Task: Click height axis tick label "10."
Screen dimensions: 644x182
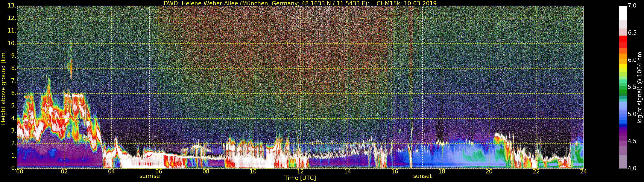Action: point(12,44)
